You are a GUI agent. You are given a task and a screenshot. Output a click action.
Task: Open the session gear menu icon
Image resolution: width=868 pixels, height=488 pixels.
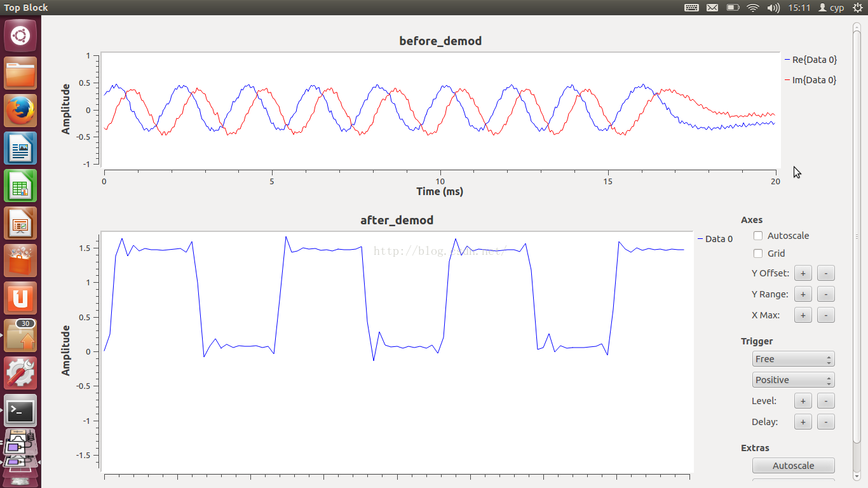point(857,8)
